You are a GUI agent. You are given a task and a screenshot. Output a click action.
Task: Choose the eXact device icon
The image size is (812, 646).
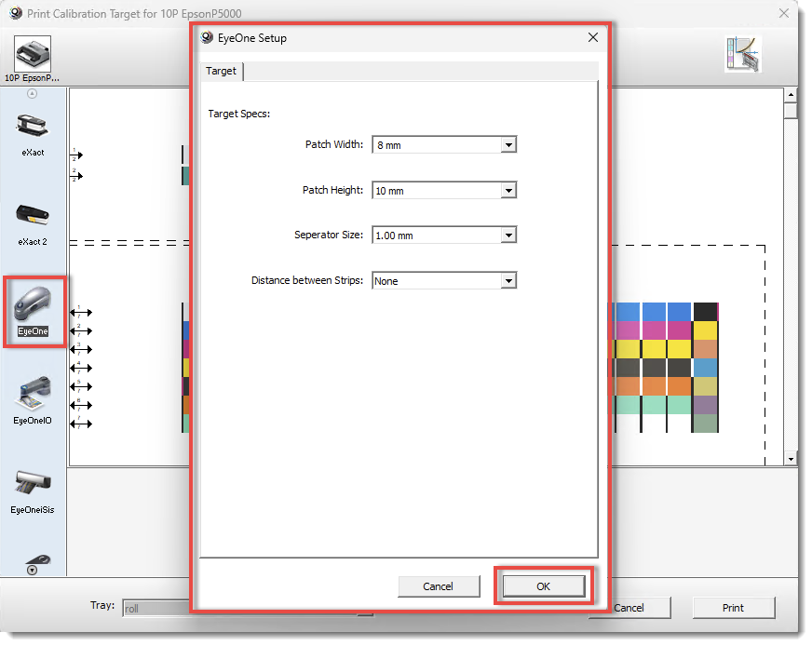click(x=32, y=127)
